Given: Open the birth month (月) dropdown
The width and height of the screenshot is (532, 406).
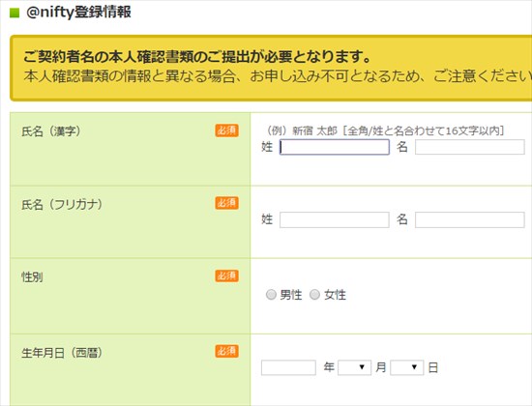Looking at the screenshot, I should [x=354, y=367].
